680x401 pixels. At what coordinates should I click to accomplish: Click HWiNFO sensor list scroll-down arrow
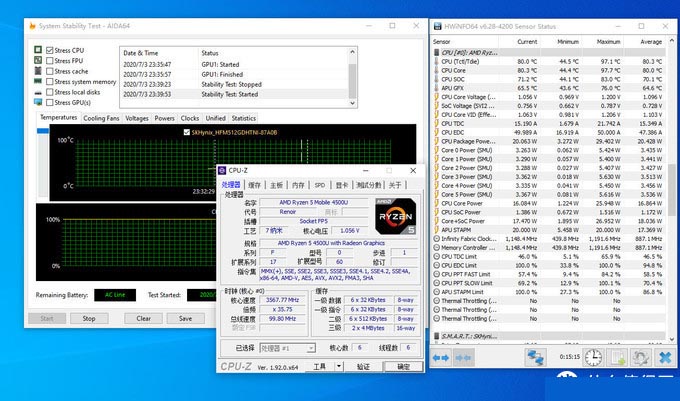672,339
